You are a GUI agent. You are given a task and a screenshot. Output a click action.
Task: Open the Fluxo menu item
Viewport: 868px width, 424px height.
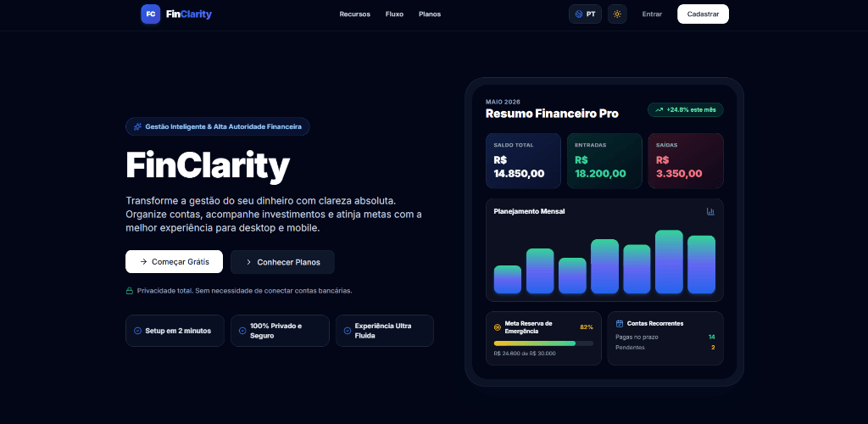pos(395,14)
